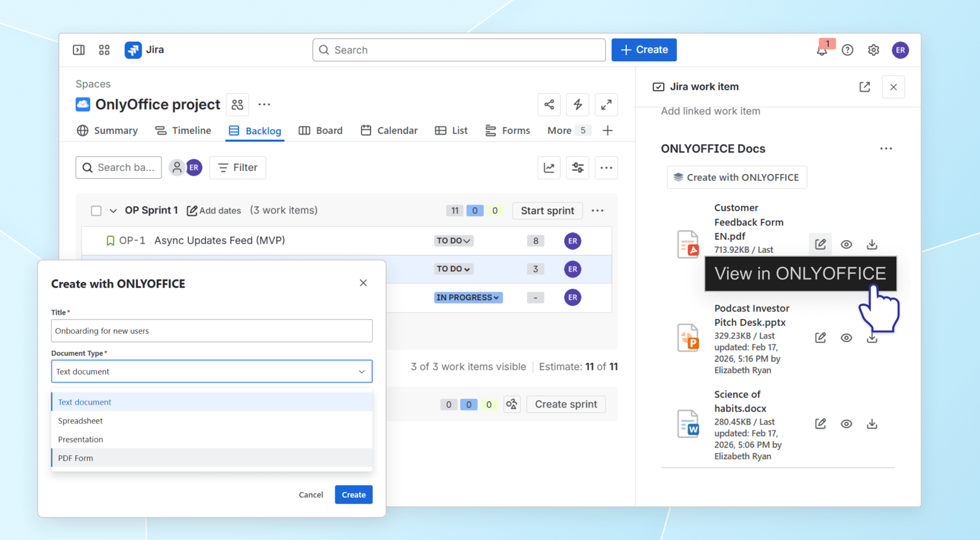This screenshot has width=980, height=540.
Task: Open Jira work item in new tab icon
Action: coord(864,86)
